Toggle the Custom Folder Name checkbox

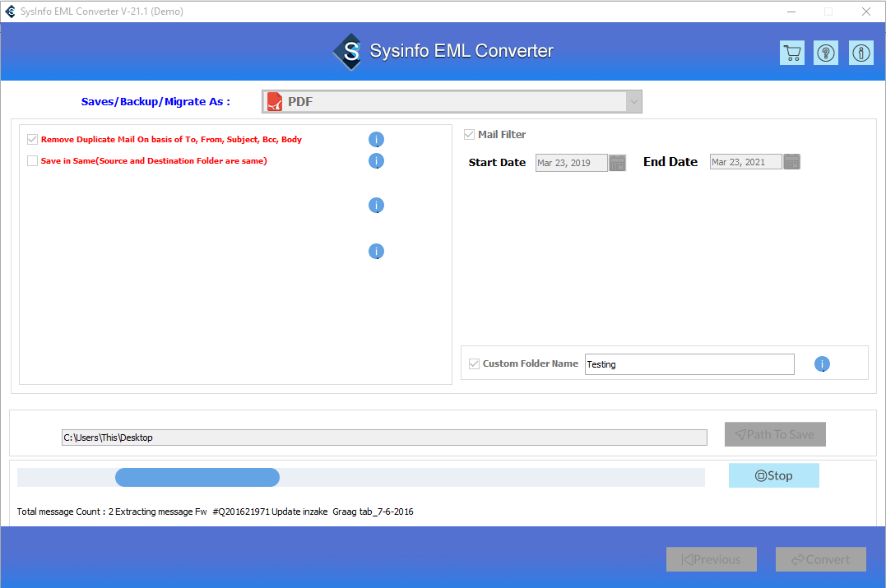(474, 363)
